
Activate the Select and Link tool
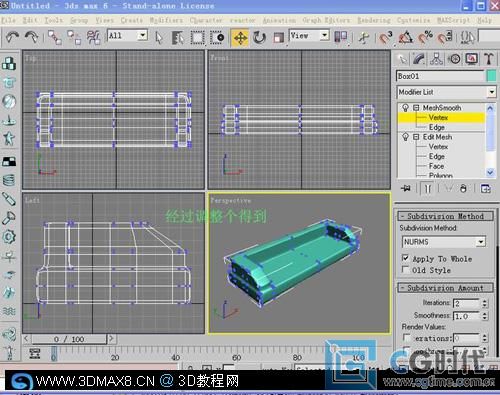pos(55,37)
